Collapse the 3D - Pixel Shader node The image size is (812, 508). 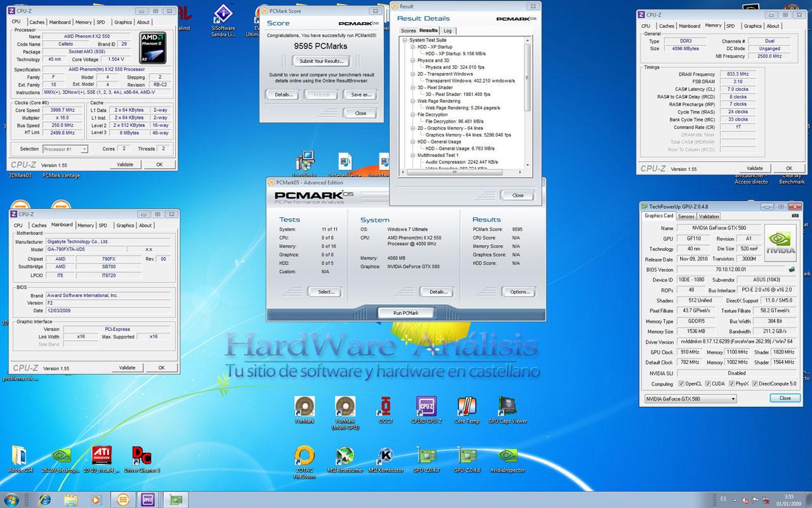pos(413,88)
